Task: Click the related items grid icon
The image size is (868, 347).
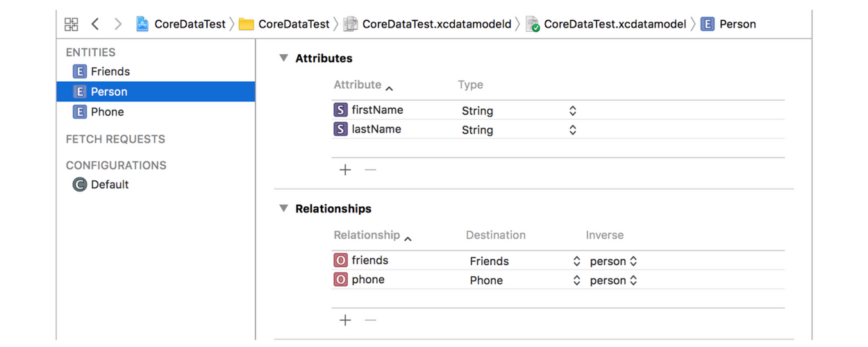Action: pyautogui.click(x=72, y=24)
